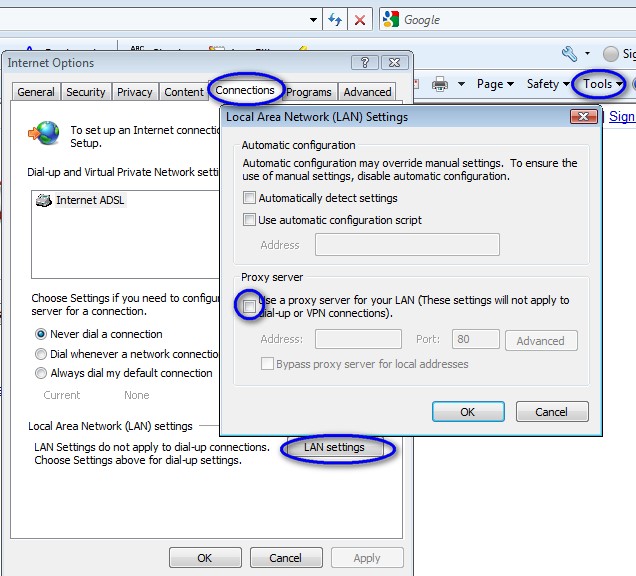This screenshot has height=576, width=636.
Task: Click the LAN settings button
Action: click(335, 447)
